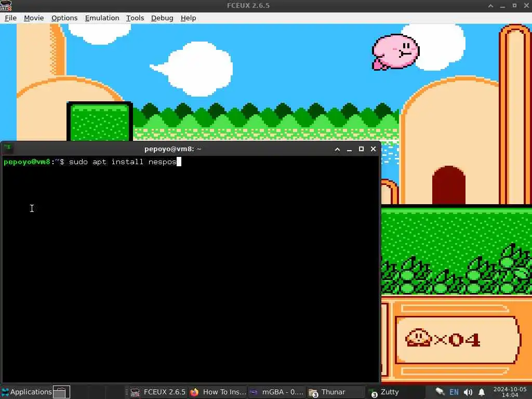Open the Help menu
This screenshot has width=532, height=399.
coord(188,18)
